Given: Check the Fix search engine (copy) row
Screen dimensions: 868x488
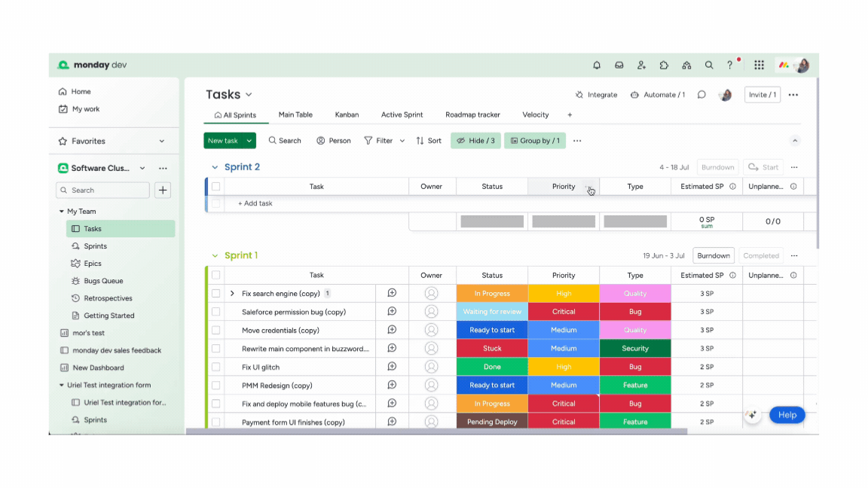Looking at the screenshot, I should click(x=216, y=293).
